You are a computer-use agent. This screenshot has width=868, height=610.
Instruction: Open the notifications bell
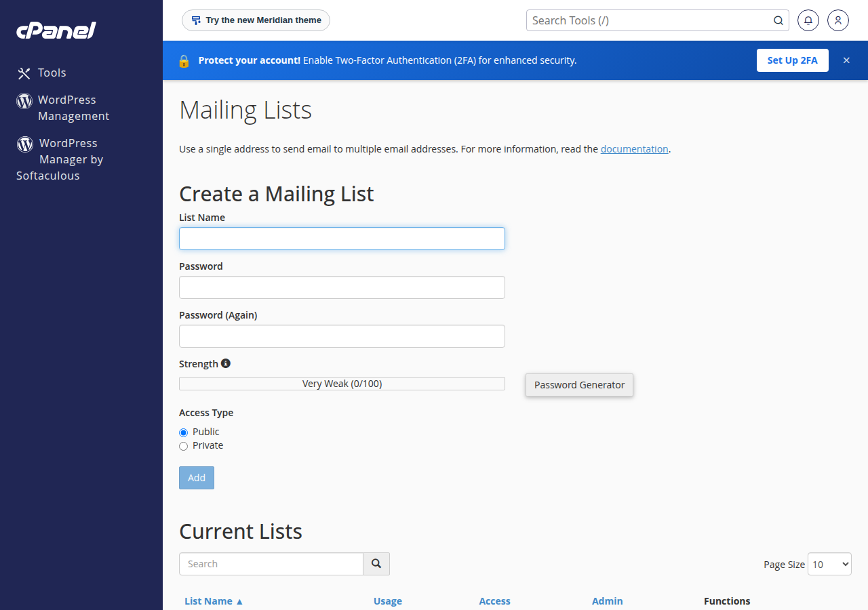tap(808, 20)
